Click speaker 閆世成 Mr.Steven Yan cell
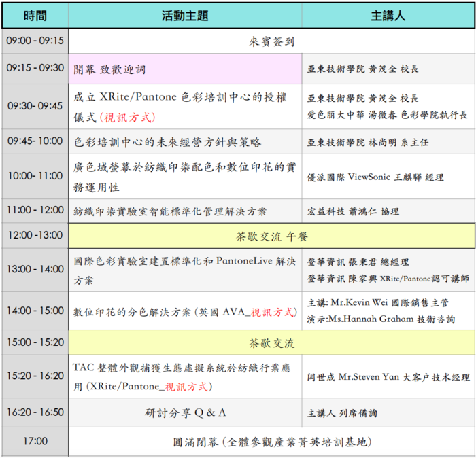 click(x=388, y=377)
